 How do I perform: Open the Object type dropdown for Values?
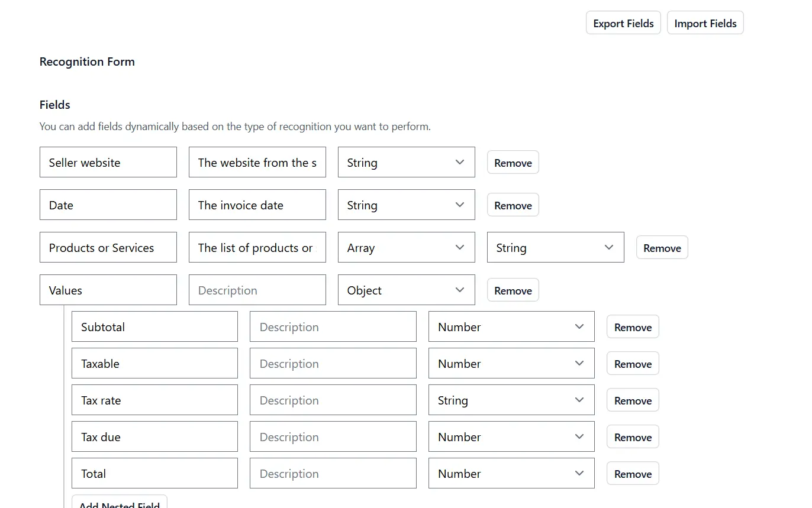406,290
